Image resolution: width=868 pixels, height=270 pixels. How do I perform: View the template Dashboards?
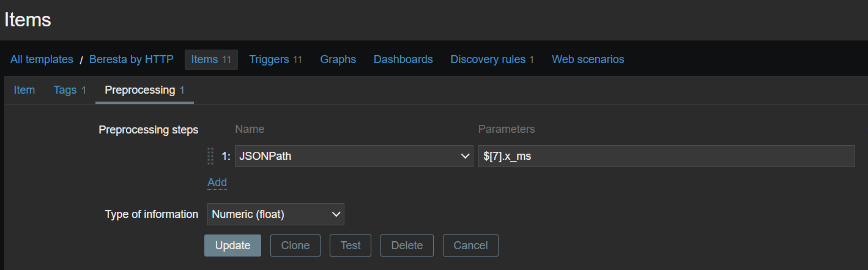point(403,59)
